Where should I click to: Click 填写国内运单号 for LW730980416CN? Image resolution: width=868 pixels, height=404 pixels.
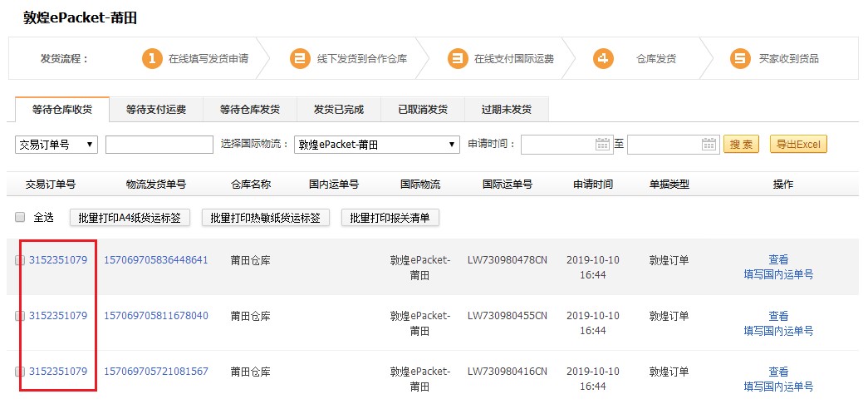pyautogui.click(x=778, y=387)
